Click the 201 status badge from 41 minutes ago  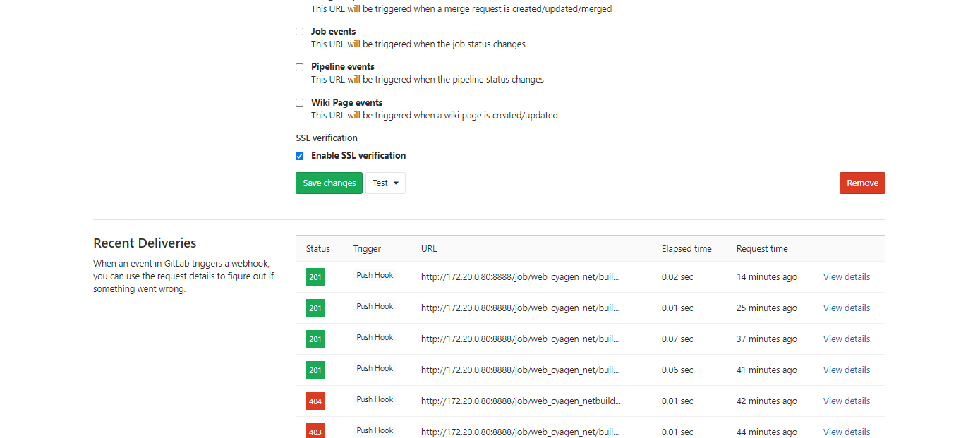315,370
